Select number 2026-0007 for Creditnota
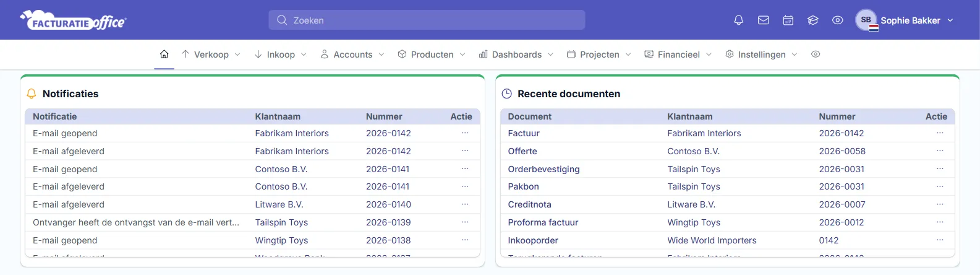This screenshot has height=275, width=980. 842,204
